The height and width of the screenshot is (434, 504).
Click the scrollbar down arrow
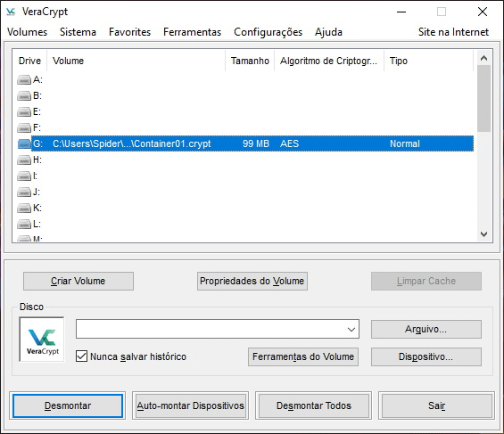coord(483,234)
